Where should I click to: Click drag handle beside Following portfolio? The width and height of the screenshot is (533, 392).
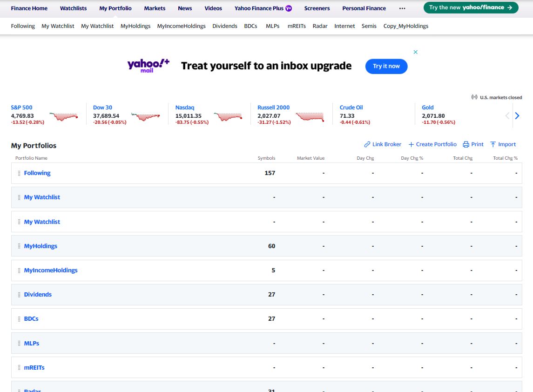tap(19, 173)
